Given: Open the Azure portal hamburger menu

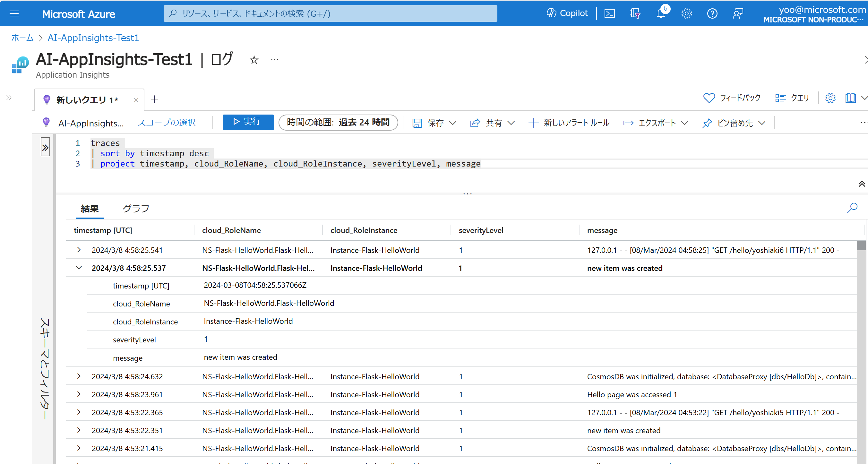Looking at the screenshot, I should (x=14, y=13).
